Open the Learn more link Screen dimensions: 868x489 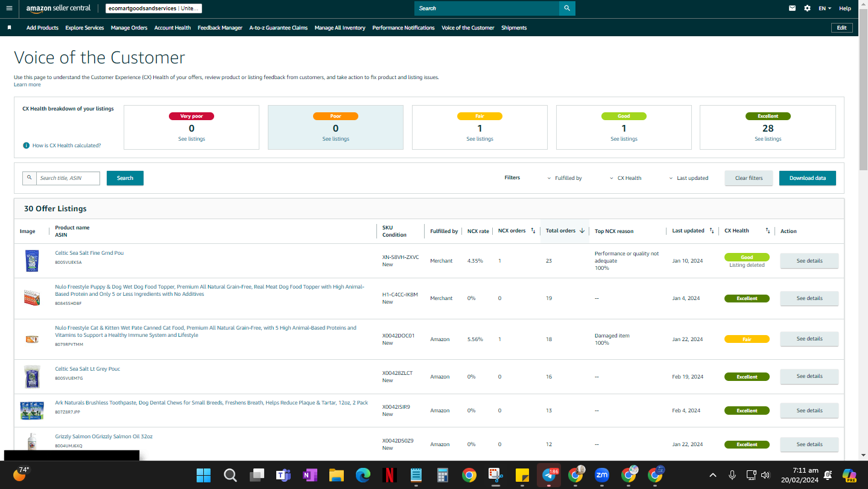[x=27, y=85]
